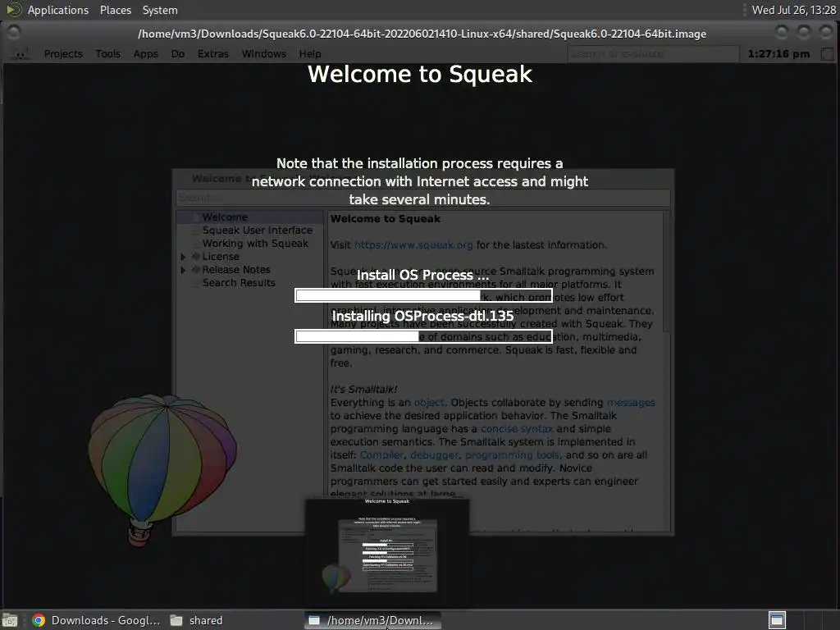This screenshot has height=630, width=840.
Task: Open the Projects menu
Action: pyautogui.click(x=63, y=54)
